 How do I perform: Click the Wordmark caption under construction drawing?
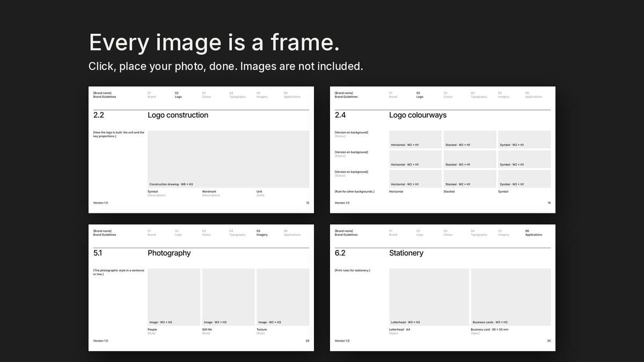coord(210,193)
